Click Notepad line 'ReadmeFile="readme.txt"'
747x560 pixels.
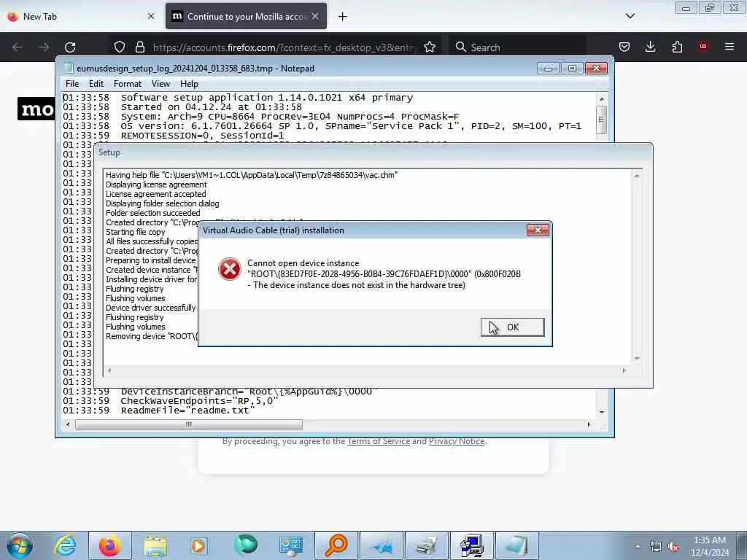187,411
